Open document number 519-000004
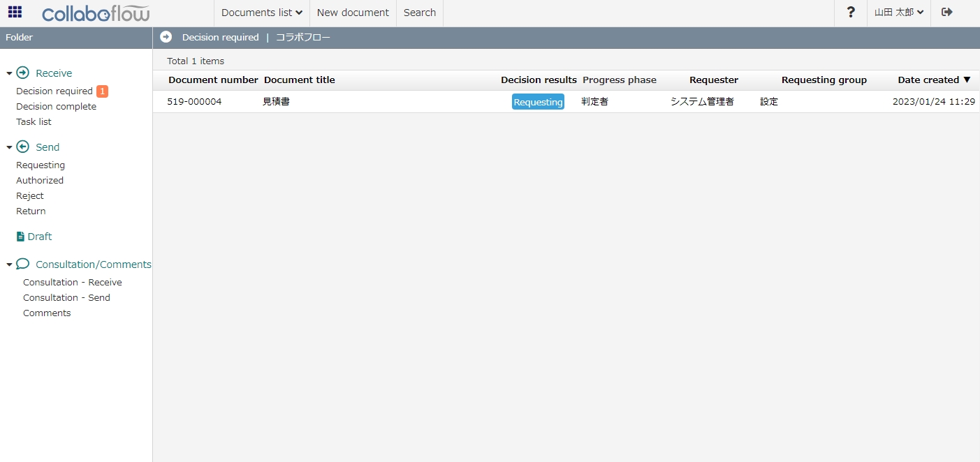 point(194,102)
